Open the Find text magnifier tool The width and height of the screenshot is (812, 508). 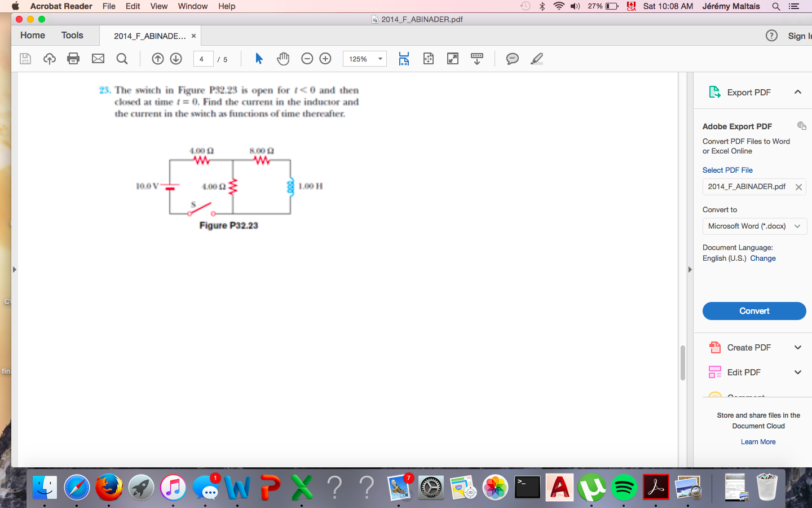click(122, 59)
